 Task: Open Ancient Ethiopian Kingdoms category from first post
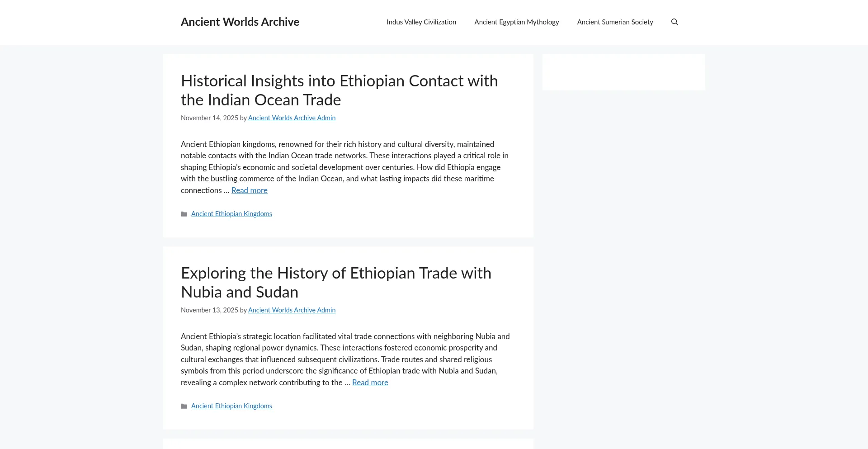[x=231, y=214]
